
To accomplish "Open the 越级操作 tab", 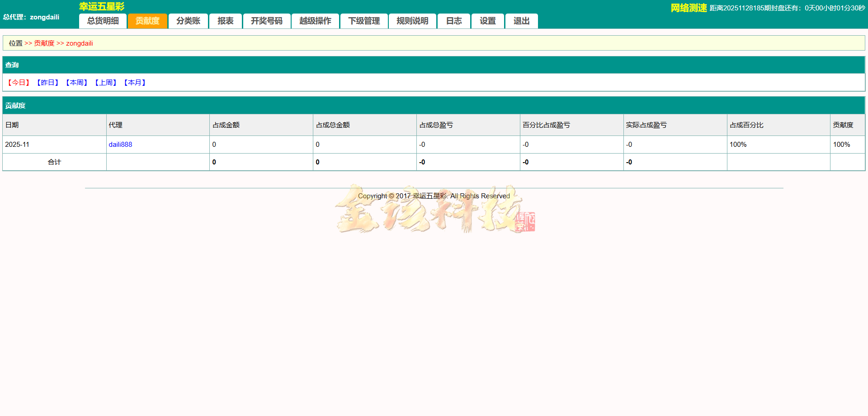I will pos(315,21).
